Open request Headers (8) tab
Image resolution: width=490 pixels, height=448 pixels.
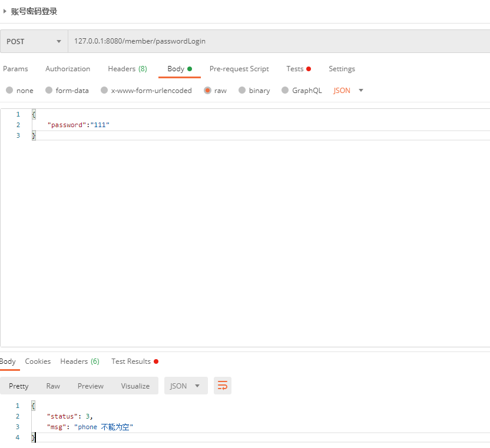pyautogui.click(x=127, y=69)
